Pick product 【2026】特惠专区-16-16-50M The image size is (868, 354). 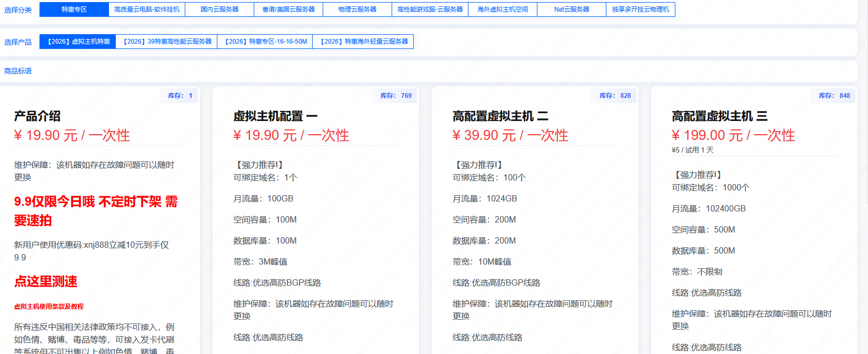[x=265, y=42]
